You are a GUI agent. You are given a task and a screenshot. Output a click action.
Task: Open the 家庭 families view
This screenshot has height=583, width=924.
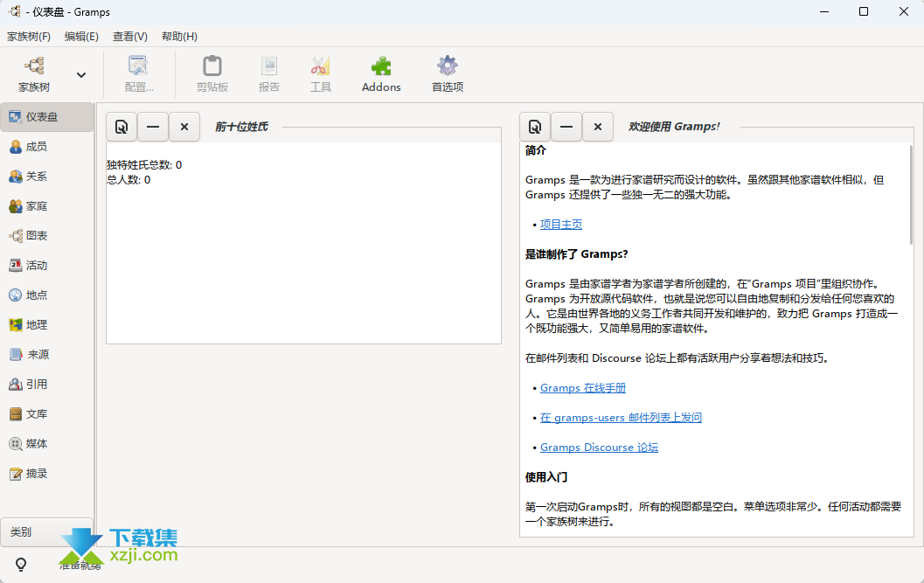point(46,206)
